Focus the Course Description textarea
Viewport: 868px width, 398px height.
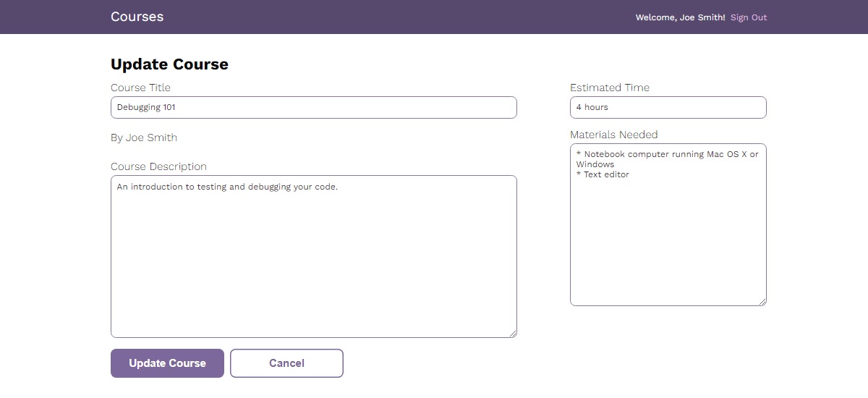(x=314, y=256)
